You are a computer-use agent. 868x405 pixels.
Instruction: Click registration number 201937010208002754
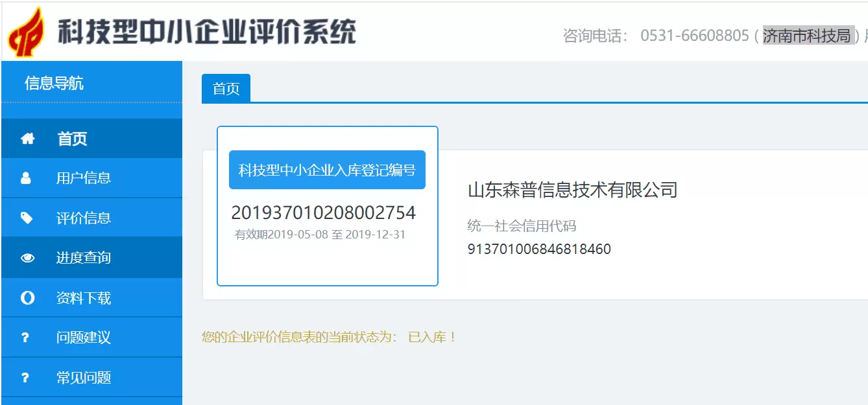coord(324,213)
